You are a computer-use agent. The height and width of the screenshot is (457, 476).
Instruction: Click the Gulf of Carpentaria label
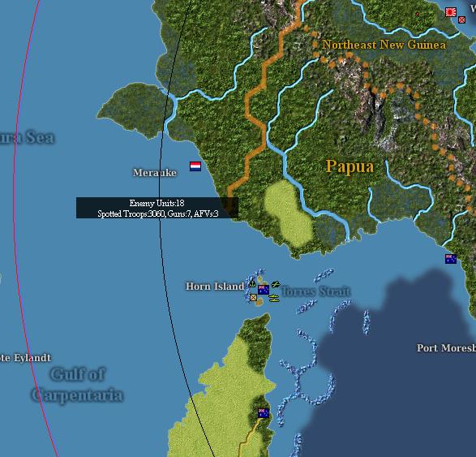pyautogui.click(x=77, y=385)
